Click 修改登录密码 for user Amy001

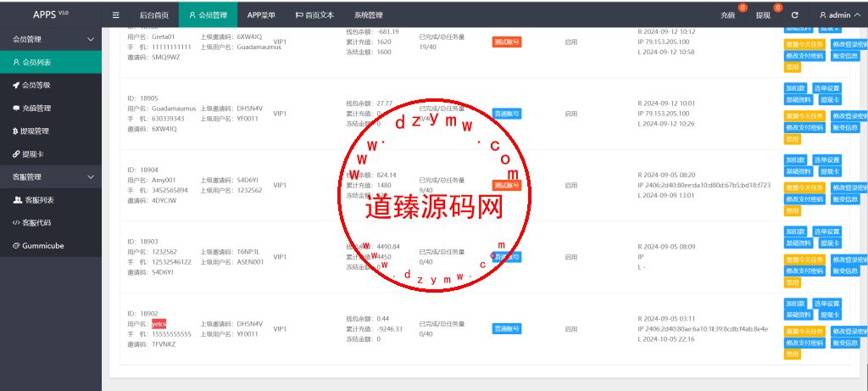[849, 187]
